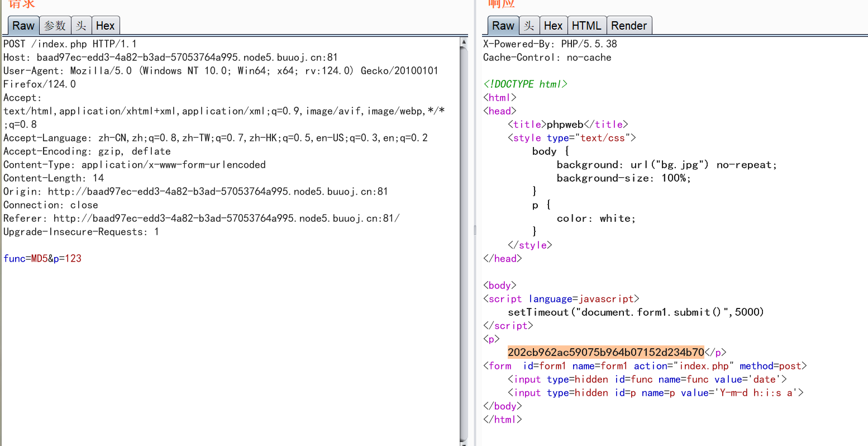Click the Upgrade-Insecure-Requests line
This screenshot has width=868, height=446.
click(x=81, y=232)
